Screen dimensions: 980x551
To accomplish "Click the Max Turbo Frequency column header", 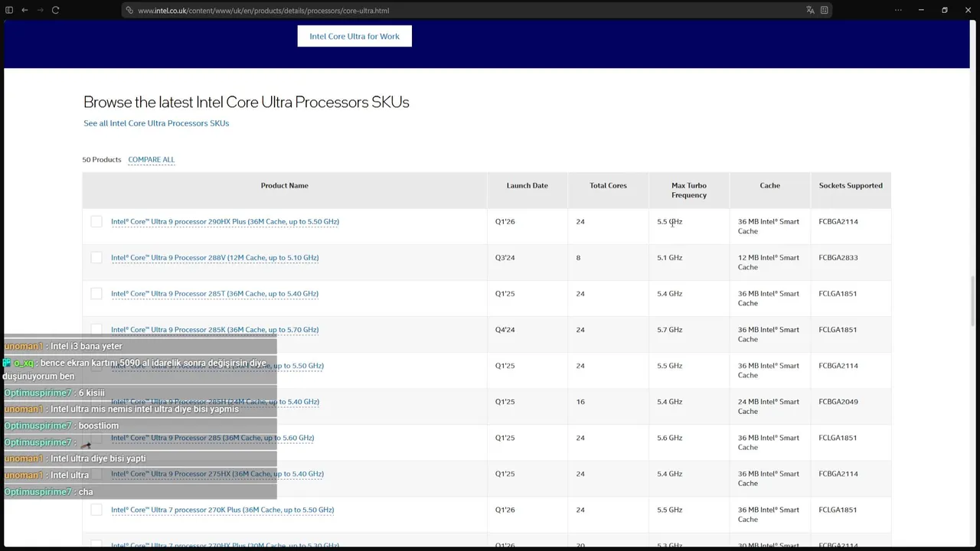I will pos(689,190).
